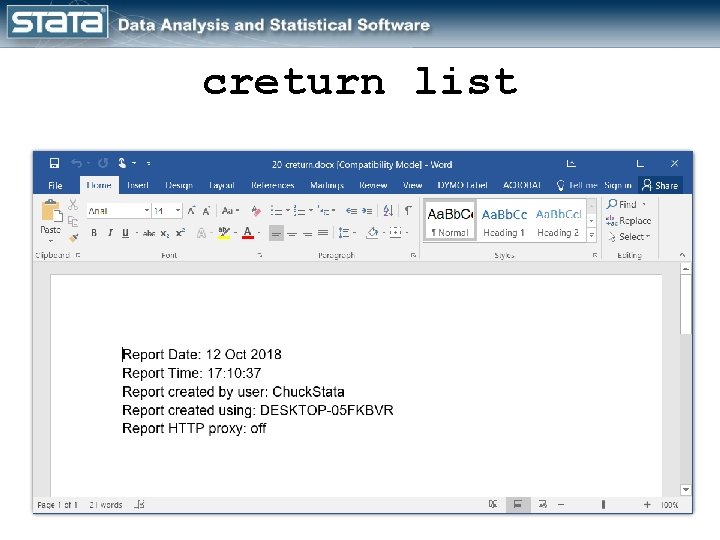Toggle Italic formatting

[x=110, y=233]
